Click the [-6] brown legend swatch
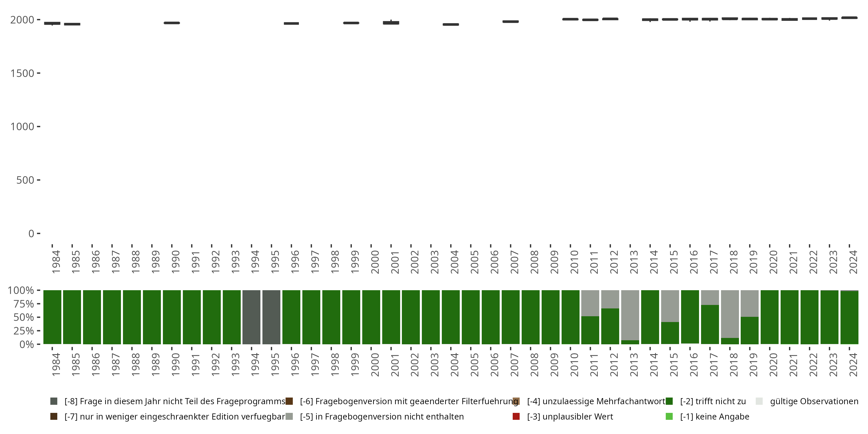Screen dimensions: 868x434 (x=289, y=401)
